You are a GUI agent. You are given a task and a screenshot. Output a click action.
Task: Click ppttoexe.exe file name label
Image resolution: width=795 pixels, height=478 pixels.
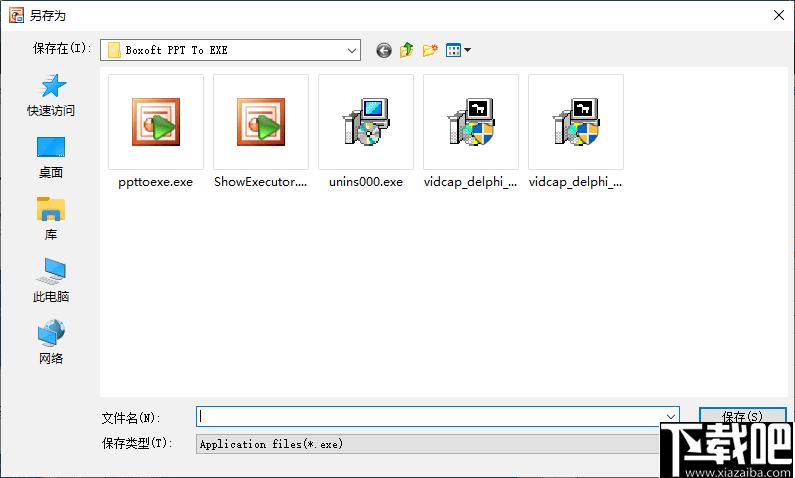click(x=156, y=182)
